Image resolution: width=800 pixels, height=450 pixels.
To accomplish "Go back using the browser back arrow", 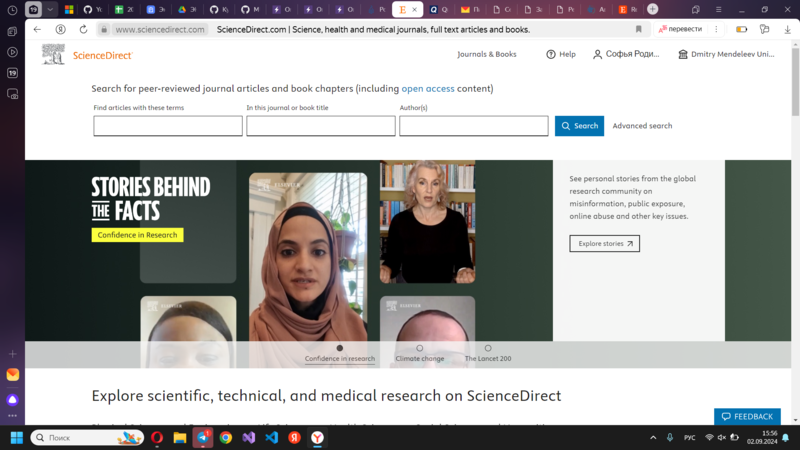I will click(37, 29).
